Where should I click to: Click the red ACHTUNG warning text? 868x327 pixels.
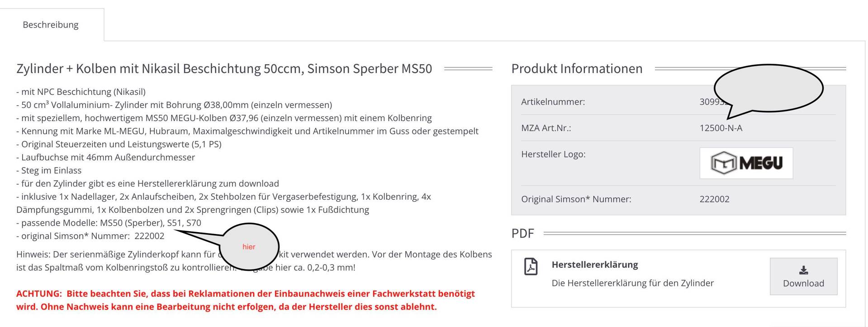pyautogui.click(x=245, y=300)
